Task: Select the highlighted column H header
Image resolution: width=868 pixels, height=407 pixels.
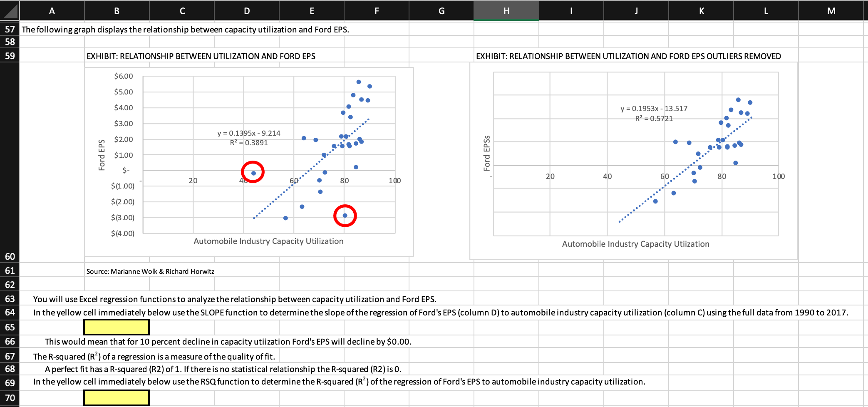Action: pos(506,11)
